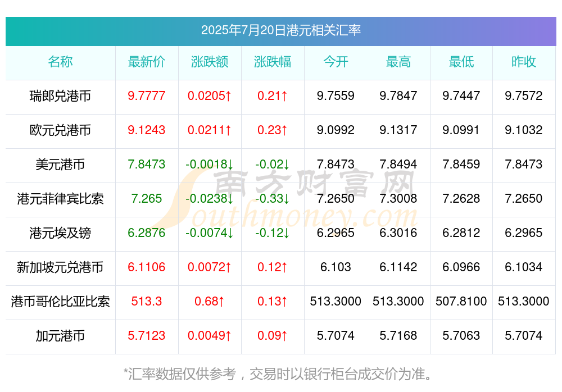
Task: Click the 最低 column header
Action: 461,62
